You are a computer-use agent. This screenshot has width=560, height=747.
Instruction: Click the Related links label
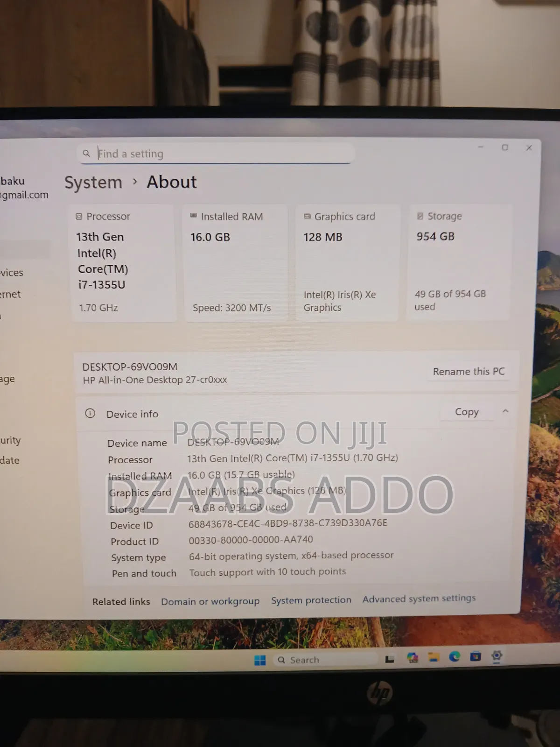(121, 602)
